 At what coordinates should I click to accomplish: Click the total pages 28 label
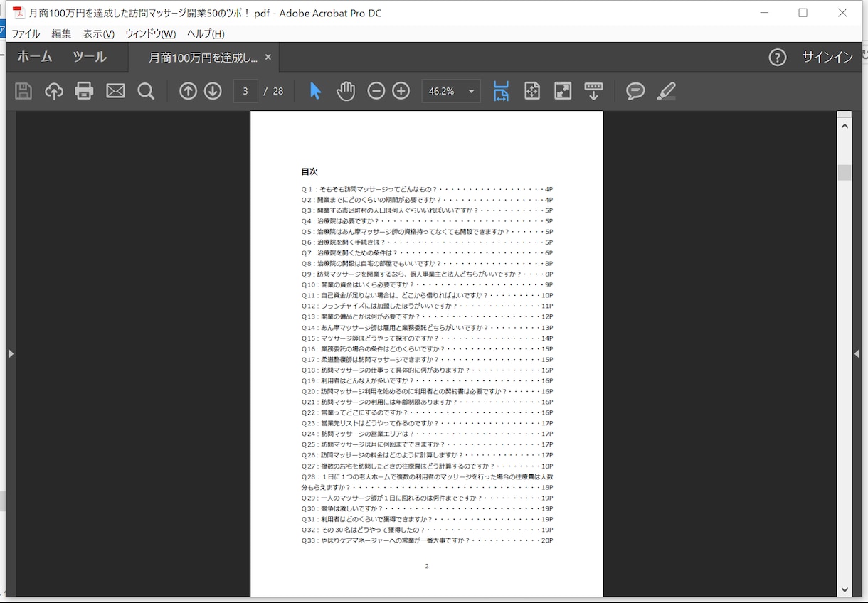[x=278, y=91]
